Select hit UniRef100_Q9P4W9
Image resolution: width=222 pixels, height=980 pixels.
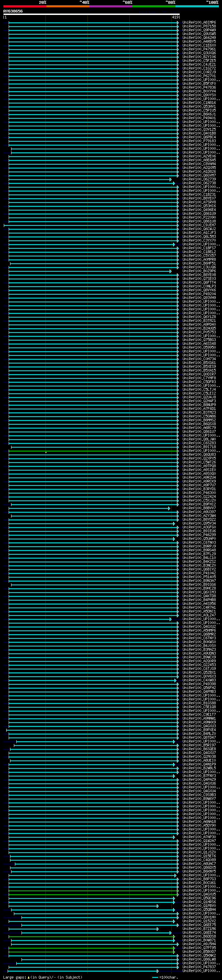click(199, 30)
